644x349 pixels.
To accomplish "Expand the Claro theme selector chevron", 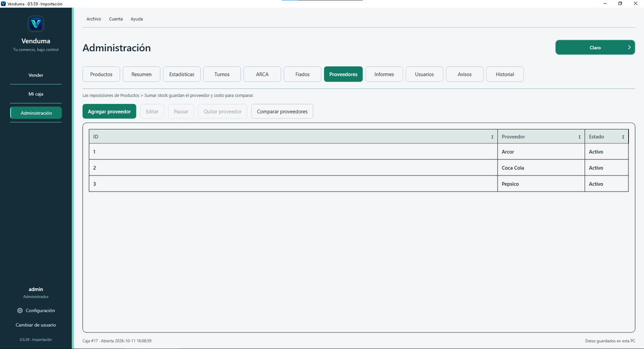I will tap(629, 47).
